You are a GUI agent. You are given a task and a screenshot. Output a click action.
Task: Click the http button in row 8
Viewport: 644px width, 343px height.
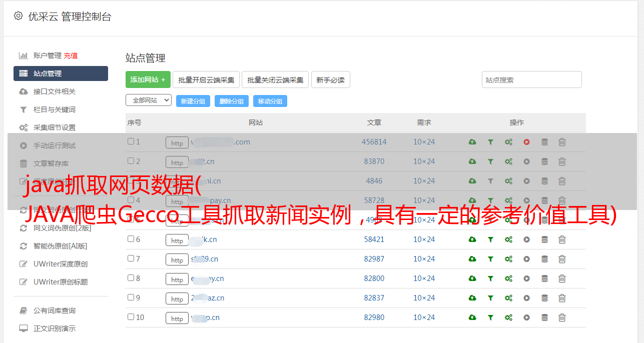(x=177, y=279)
